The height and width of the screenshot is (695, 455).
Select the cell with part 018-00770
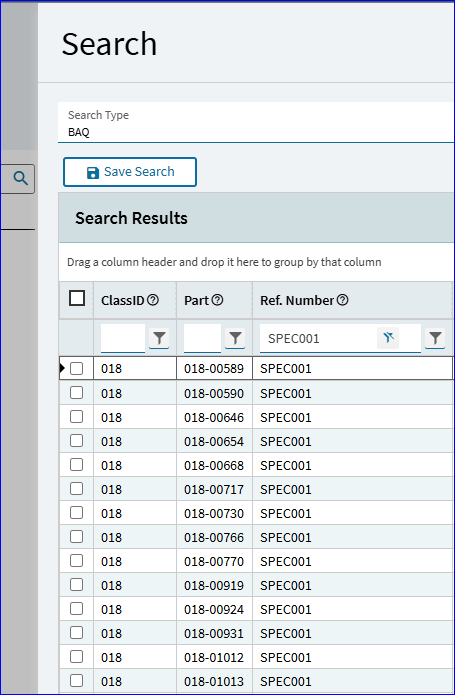point(214,562)
